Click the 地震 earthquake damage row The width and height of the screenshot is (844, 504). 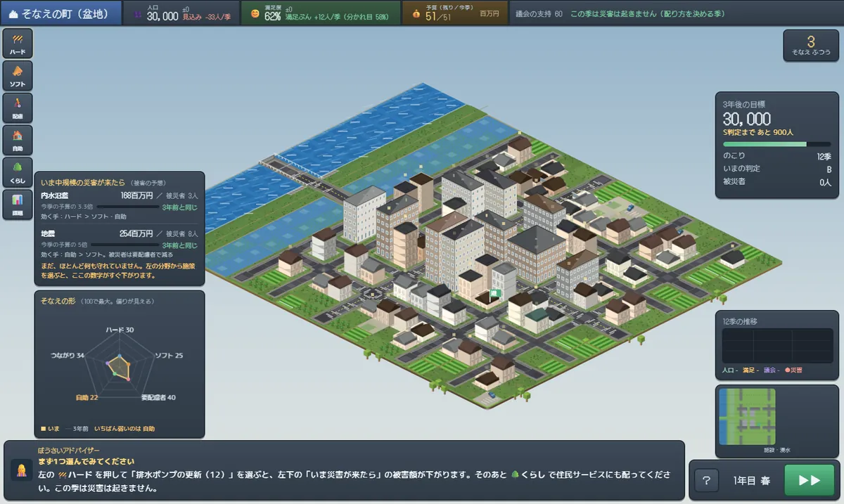(119, 233)
